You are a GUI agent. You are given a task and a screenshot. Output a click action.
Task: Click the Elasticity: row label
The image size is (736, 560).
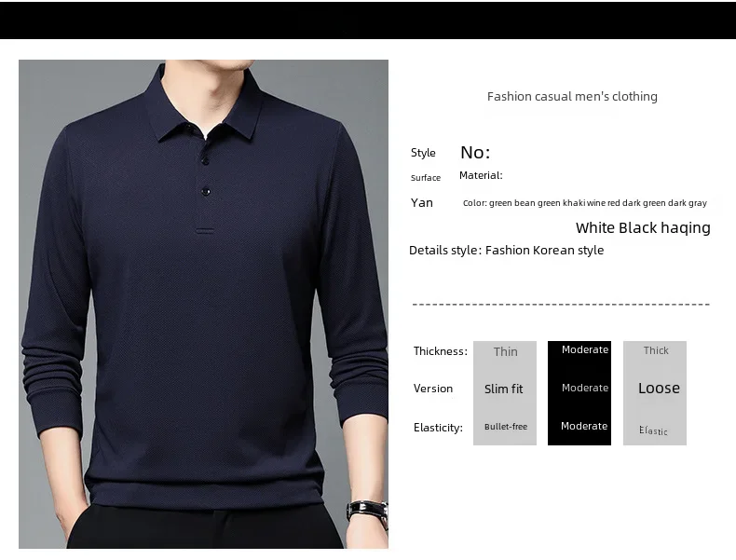pos(438,428)
